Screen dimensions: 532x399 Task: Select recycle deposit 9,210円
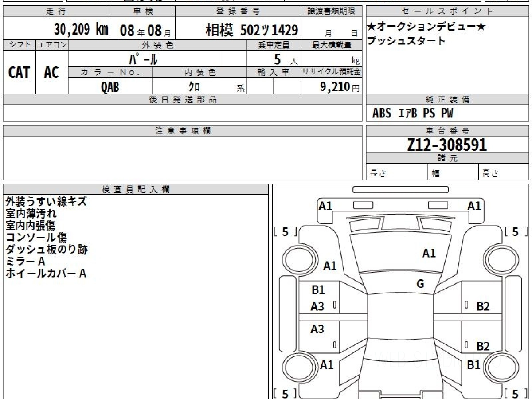[340, 87]
